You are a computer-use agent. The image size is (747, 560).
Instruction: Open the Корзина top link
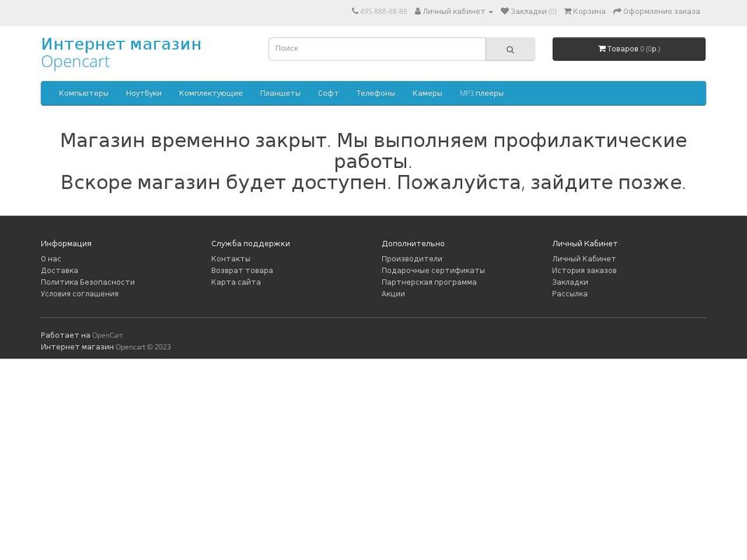coord(584,12)
